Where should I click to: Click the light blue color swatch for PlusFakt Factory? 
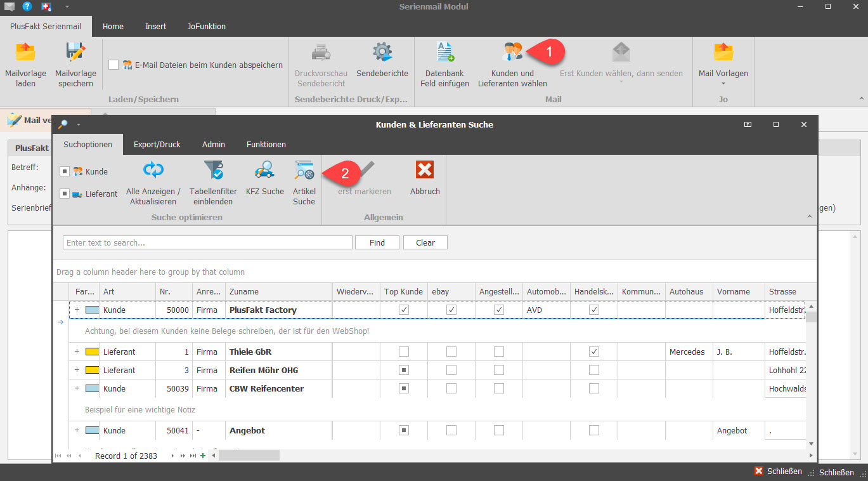(x=93, y=310)
